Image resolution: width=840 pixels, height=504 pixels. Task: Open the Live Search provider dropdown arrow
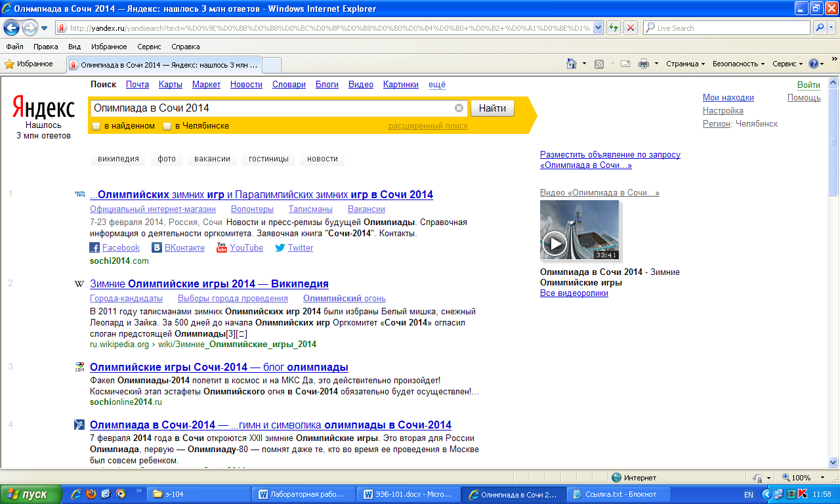(832, 28)
